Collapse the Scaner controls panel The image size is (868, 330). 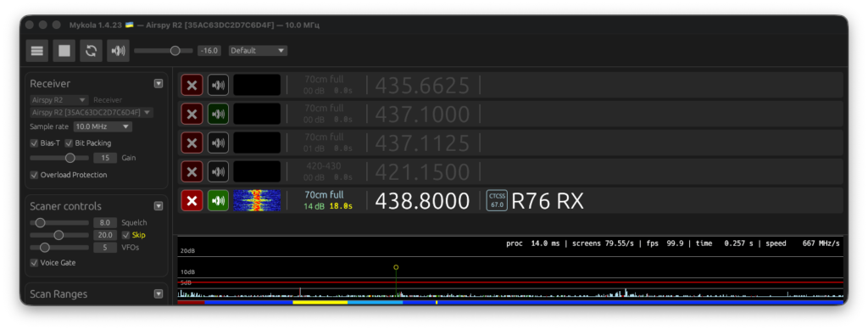(159, 206)
